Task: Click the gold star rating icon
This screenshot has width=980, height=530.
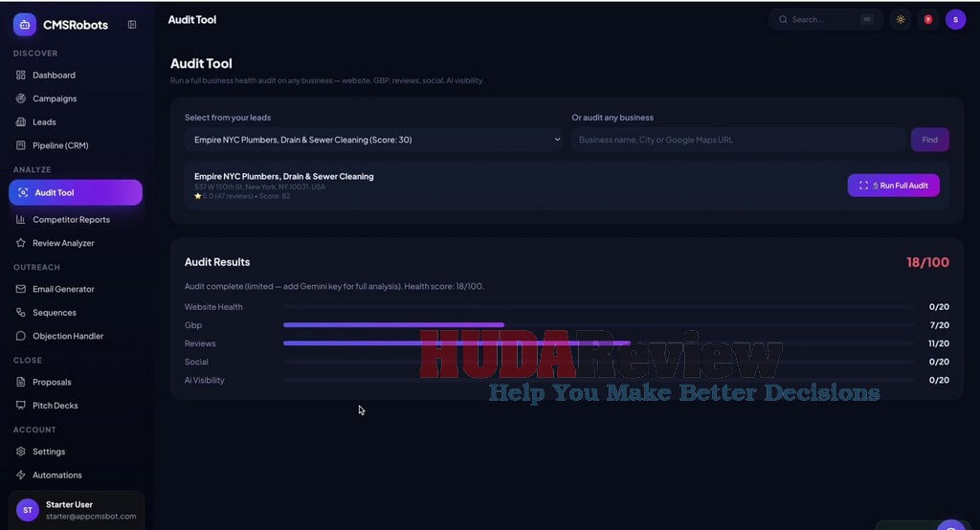Action: click(197, 195)
